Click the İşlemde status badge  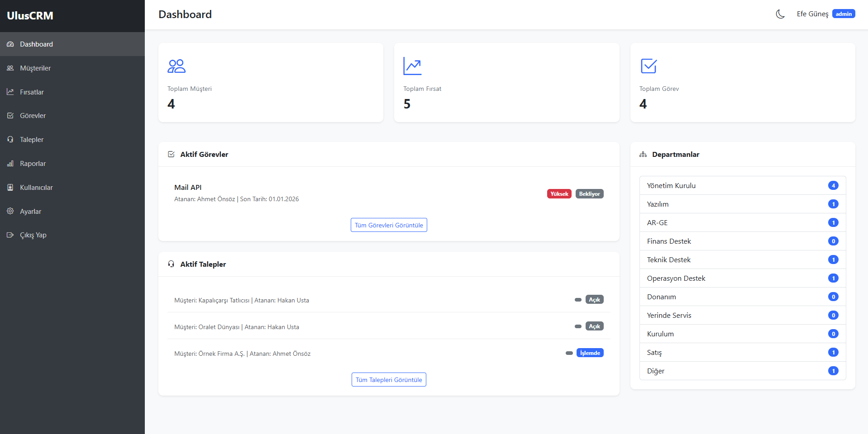pos(590,353)
